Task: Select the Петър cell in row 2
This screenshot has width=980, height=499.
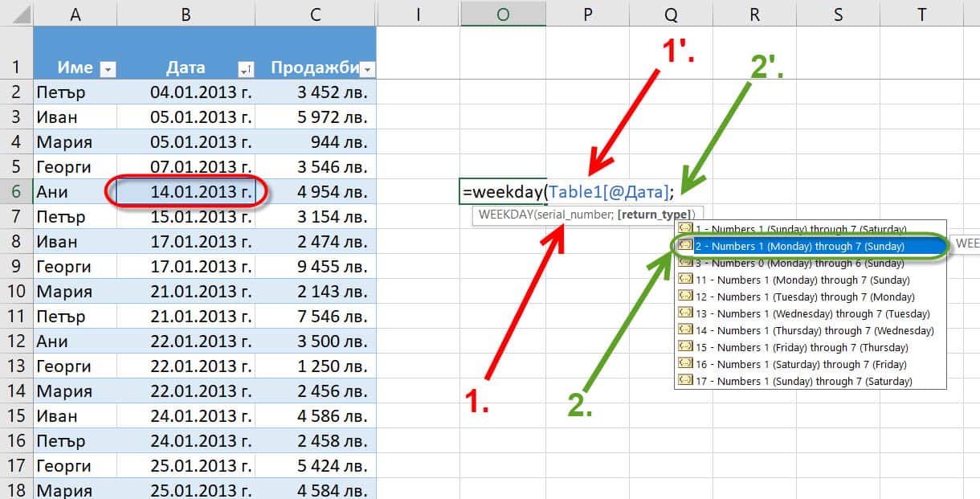Action: coord(75,92)
